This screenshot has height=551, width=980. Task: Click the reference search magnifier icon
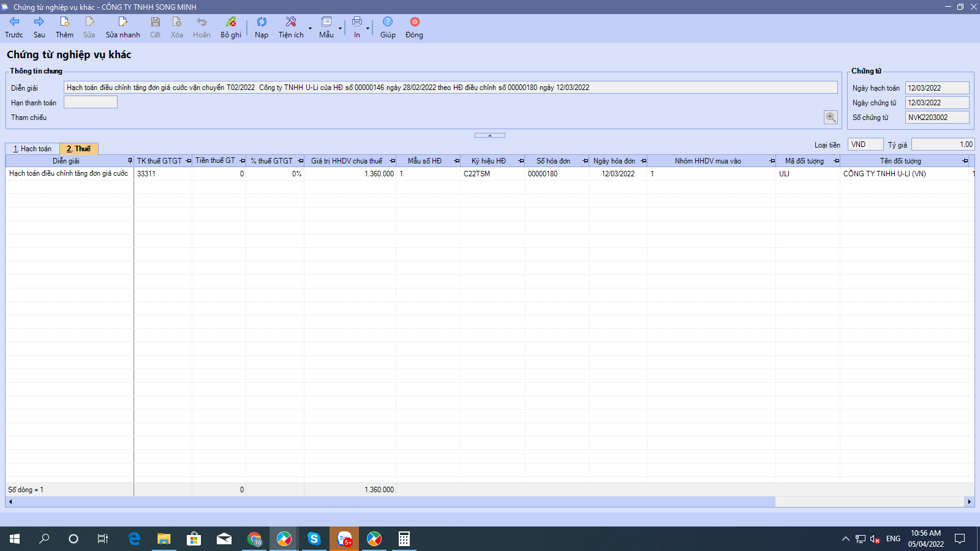[x=831, y=118]
